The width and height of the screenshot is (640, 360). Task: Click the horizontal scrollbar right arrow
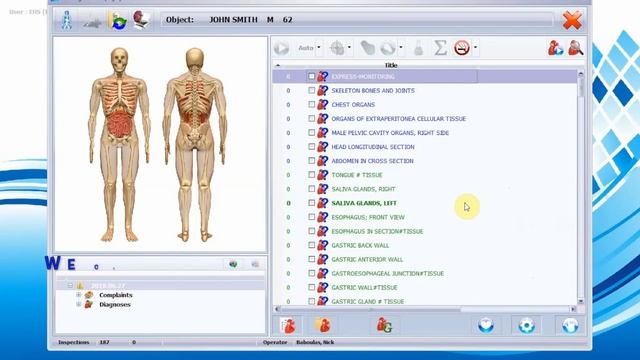(x=573, y=309)
